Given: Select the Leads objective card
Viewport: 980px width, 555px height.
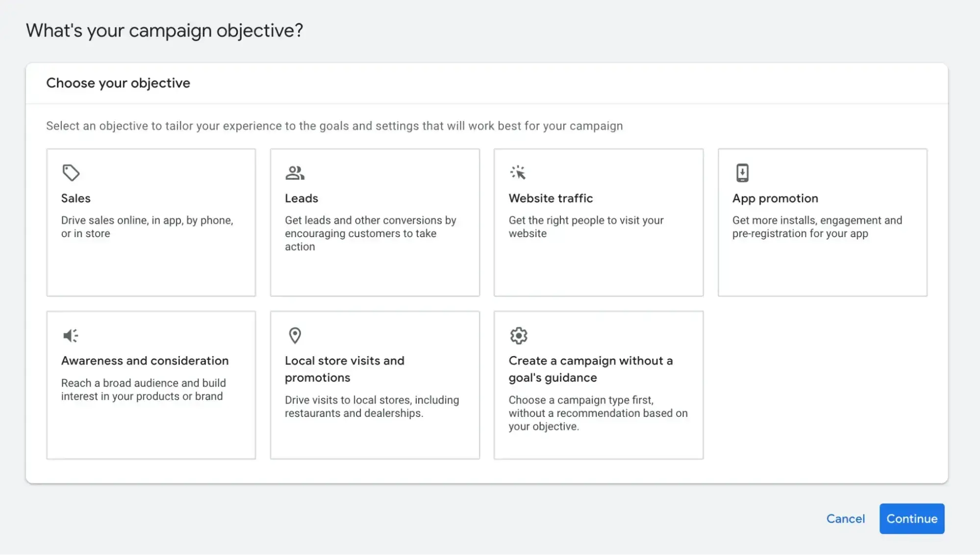Looking at the screenshot, I should [374, 222].
